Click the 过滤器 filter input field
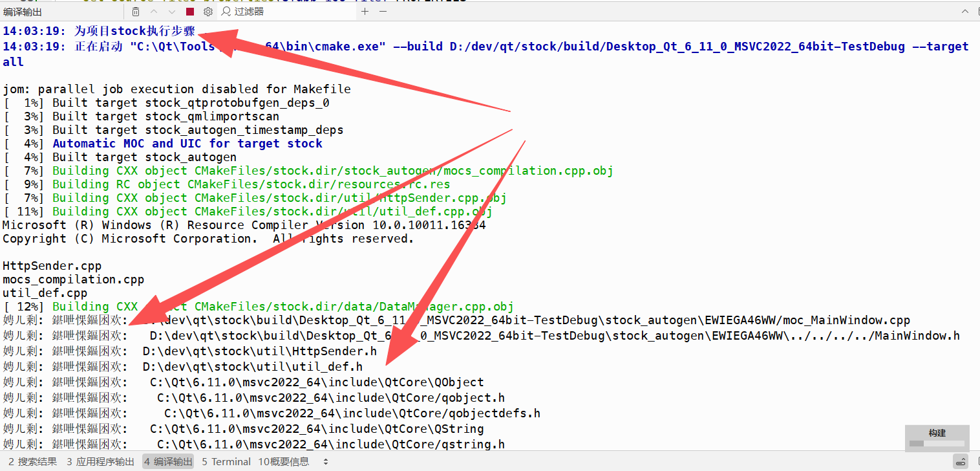The height and width of the screenshot is (471, 980). click(x=291, y=12)
